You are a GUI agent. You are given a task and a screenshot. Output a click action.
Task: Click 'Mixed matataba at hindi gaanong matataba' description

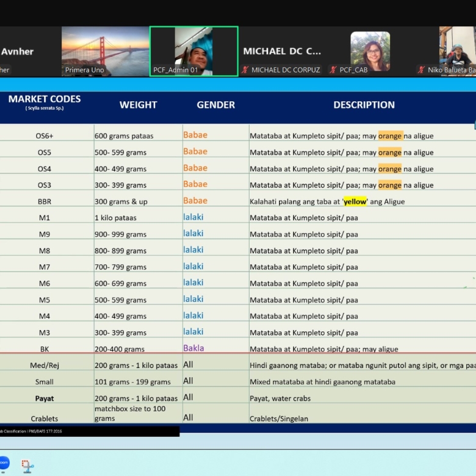click(322, 381)
